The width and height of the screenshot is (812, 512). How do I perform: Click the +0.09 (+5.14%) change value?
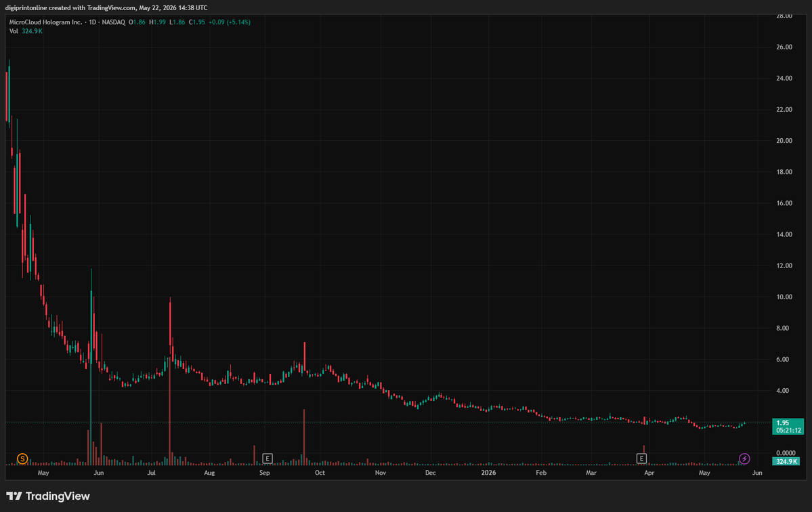pos(230,22)
